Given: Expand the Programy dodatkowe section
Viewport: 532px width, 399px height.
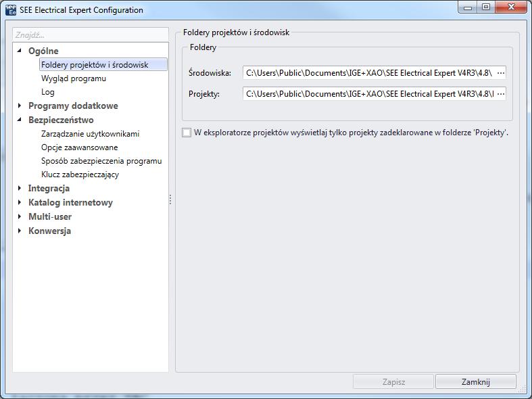Looking at the screenshot, I should [x=20, y=106].
